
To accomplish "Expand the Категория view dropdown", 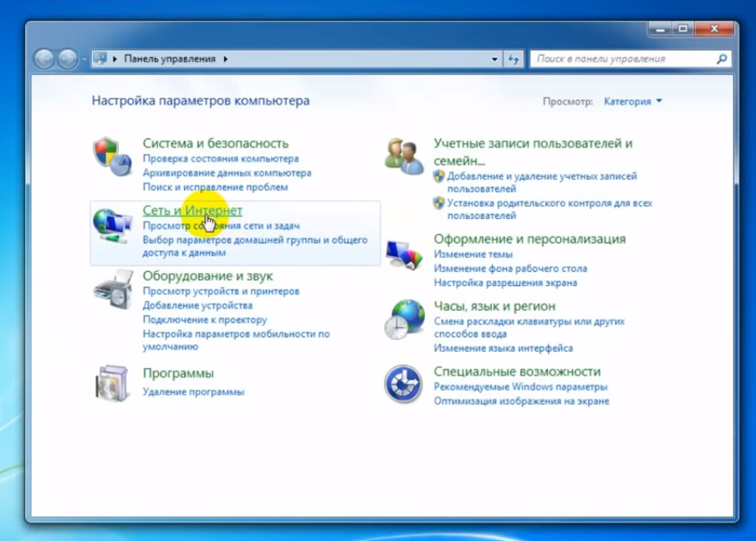I will click(633, 101).
